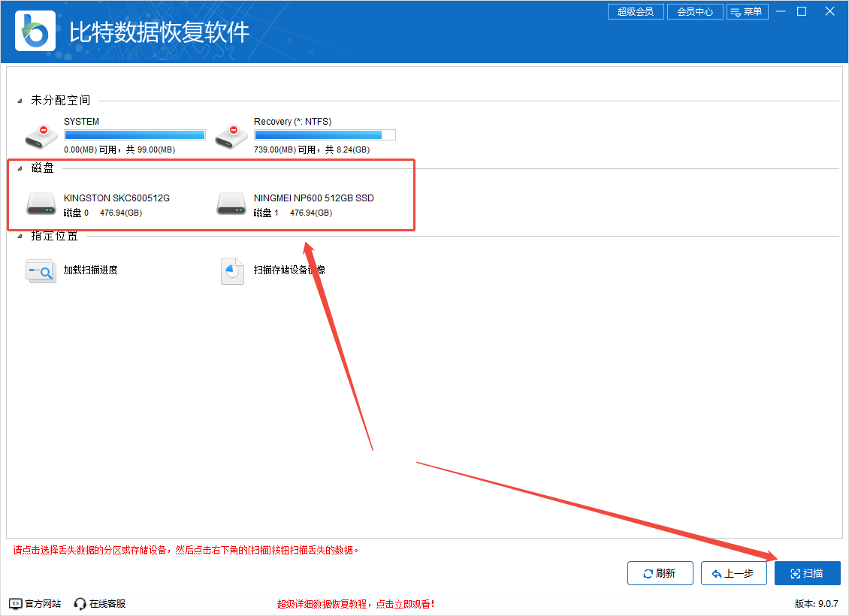Maximize the application window
This screenshot has height=616, width=849.
pos(802,11)
